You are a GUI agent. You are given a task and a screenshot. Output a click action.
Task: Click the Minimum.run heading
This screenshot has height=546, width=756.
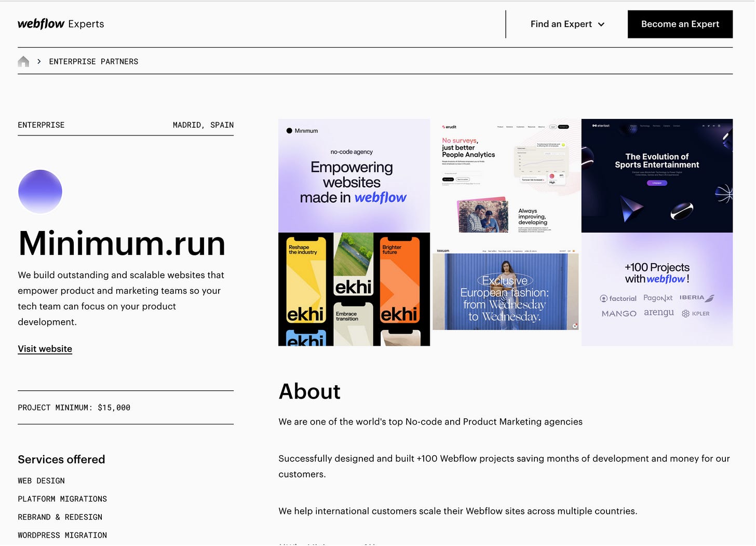point(122,243)
